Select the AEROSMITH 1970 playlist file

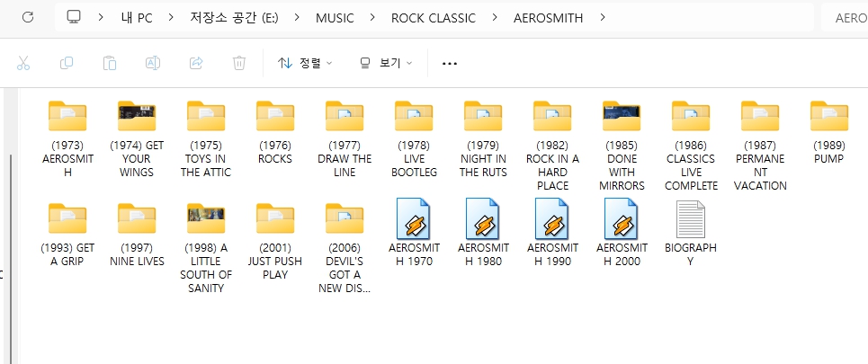pos(414,233)
